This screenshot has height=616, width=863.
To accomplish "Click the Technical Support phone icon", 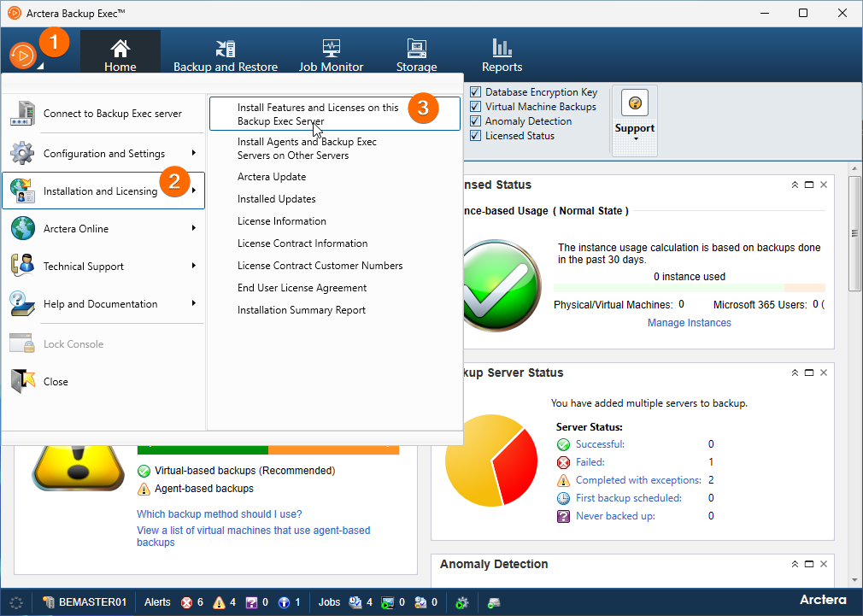I will point(22,266).
